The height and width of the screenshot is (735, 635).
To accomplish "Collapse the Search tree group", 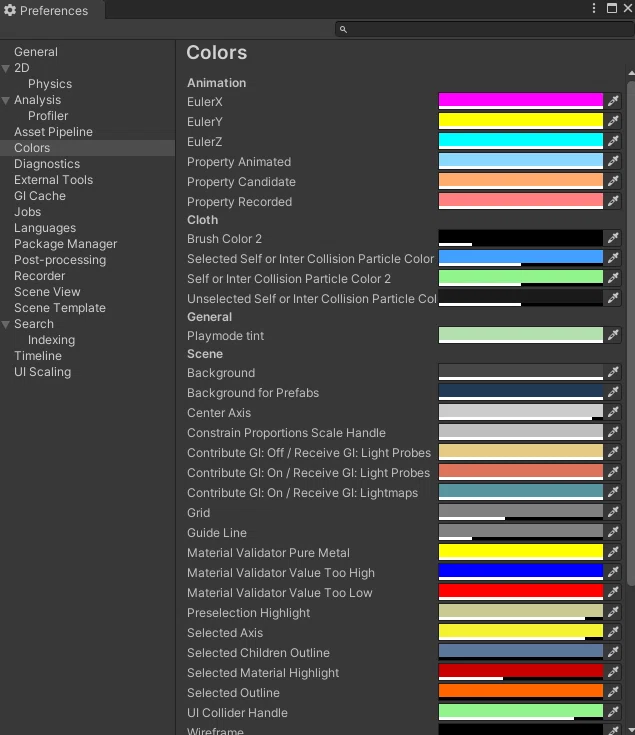I will click(x=6, y=324).
